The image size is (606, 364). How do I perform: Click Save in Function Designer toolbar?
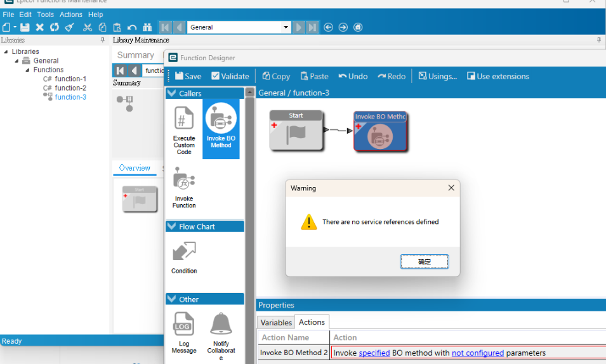[188, 76]
